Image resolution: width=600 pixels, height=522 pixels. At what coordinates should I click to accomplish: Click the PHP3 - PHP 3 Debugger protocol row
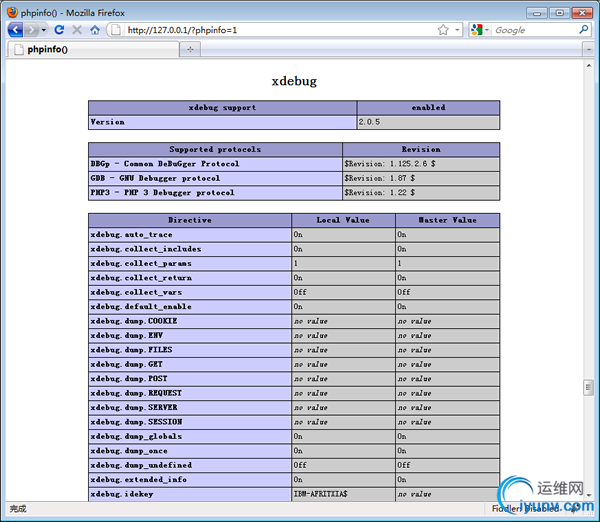215,192
